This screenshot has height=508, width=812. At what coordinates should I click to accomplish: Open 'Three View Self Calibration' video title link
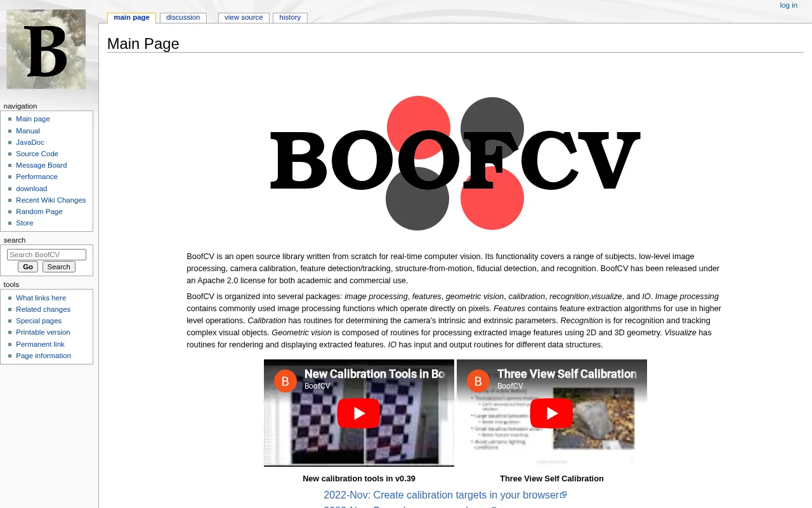tap(566, 374)
